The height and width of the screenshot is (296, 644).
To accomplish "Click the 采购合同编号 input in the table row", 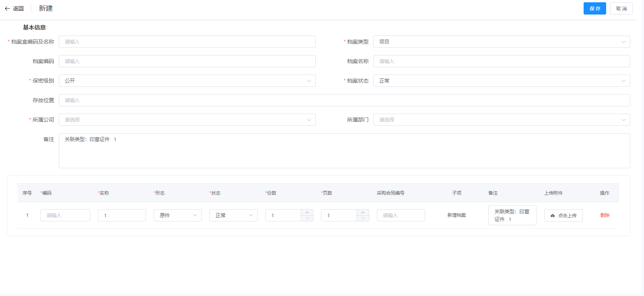I will pyautogui.click(x=401, y=215).
